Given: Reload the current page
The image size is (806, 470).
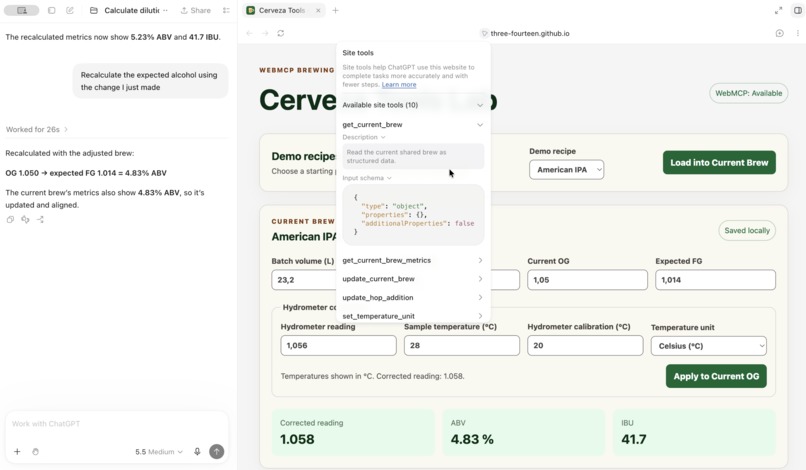Looking at the screenshot, I should click(281, 33).
